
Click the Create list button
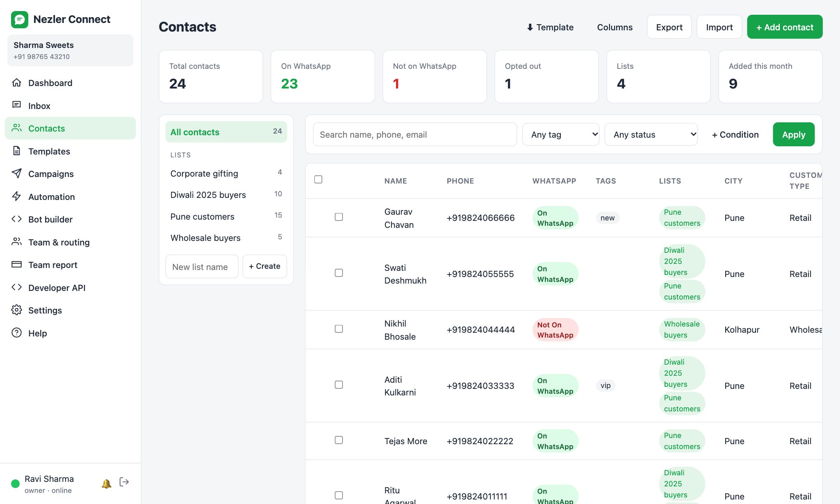pyautogui.click(x=264, y=266)
